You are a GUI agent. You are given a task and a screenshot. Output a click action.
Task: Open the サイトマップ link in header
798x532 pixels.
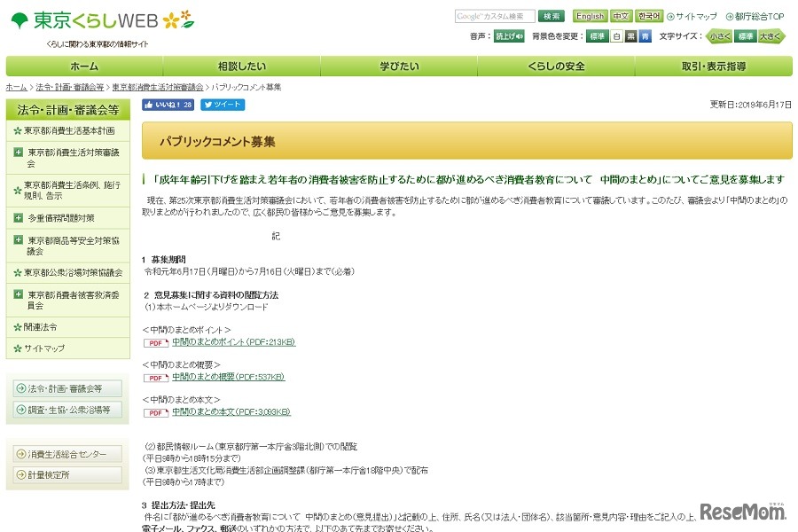pos(696,17)
